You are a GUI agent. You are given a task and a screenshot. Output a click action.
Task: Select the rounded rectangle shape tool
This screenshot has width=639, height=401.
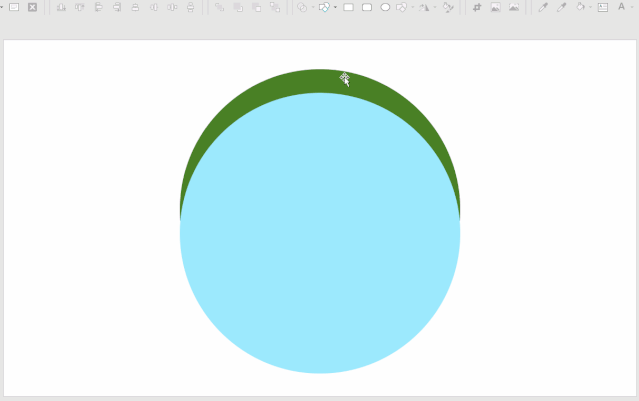367,7
